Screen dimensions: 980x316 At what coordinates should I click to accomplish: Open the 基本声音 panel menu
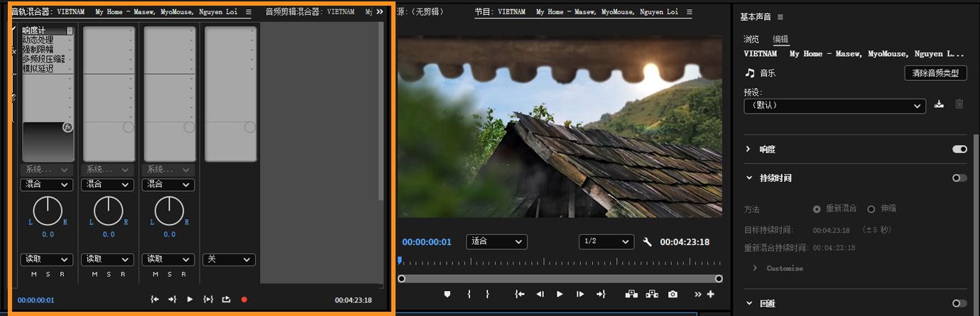tap(780, 17)
